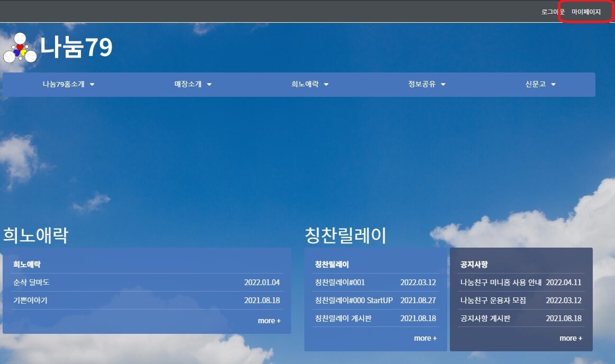Open the 순삭 달마도 post
Screen dimensions: 615x364
point(31,283)
